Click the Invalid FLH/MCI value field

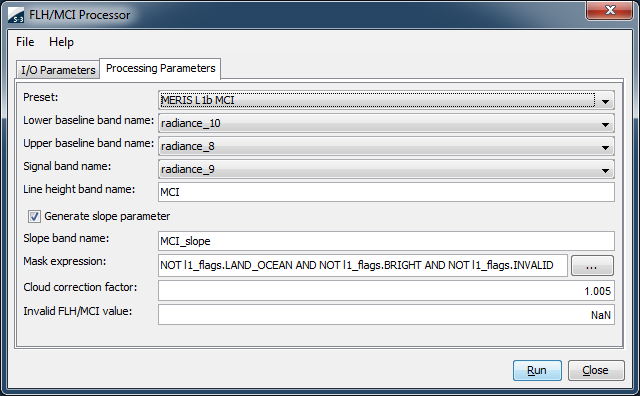(386, 315)
